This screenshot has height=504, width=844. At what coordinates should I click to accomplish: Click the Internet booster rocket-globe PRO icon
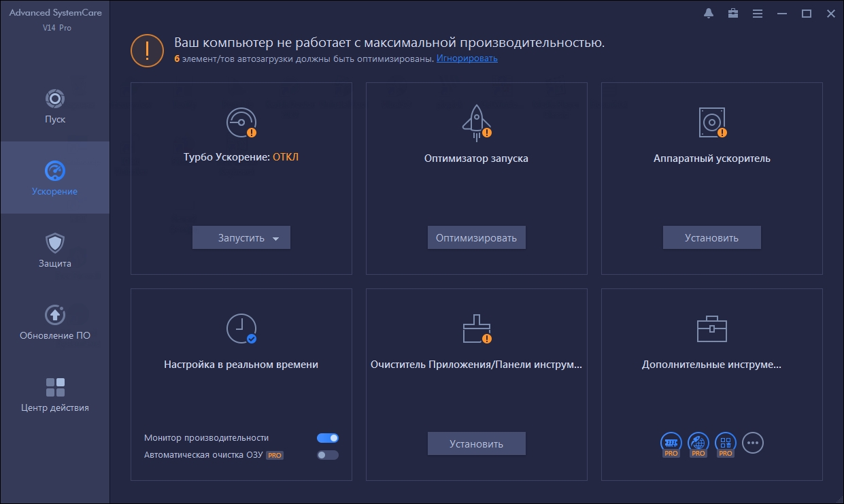[698, 443]
